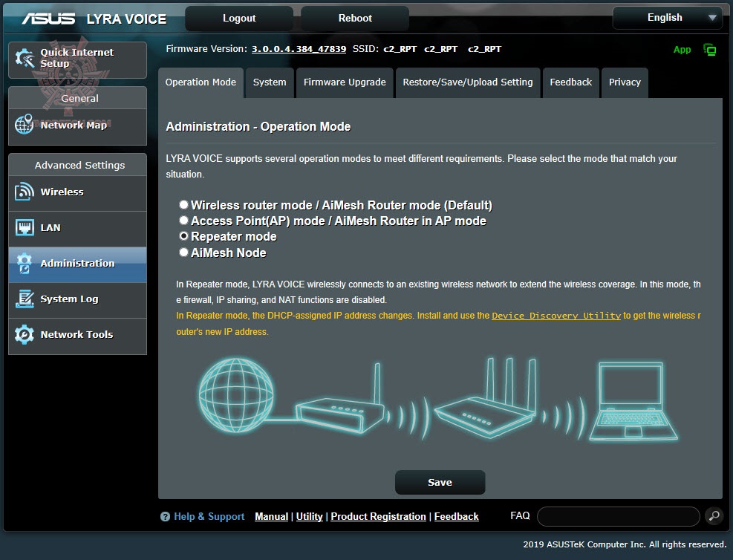Click the Wireless signal icon
Image resolution: width=733 pixels, height=560 pixels.
click(25, 192)
